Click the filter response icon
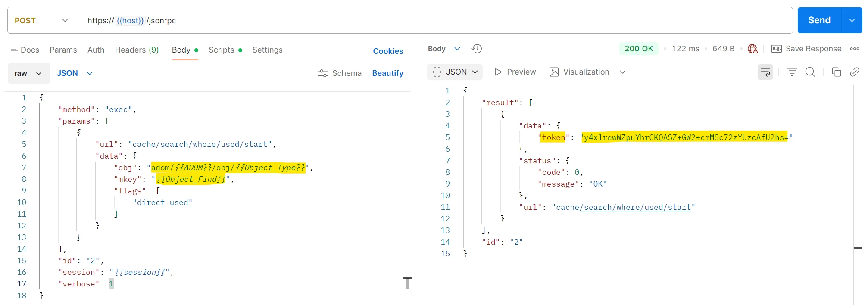Screen dimensions: 868x305 792,72
